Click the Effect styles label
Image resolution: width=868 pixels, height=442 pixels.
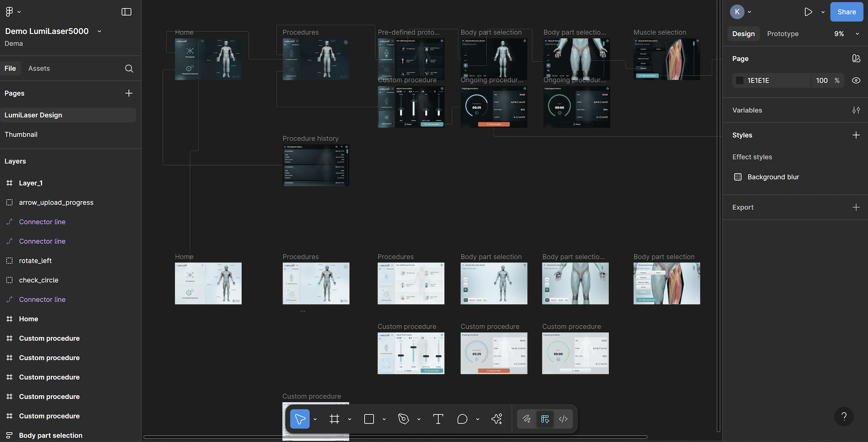click(x=752, y=157)
